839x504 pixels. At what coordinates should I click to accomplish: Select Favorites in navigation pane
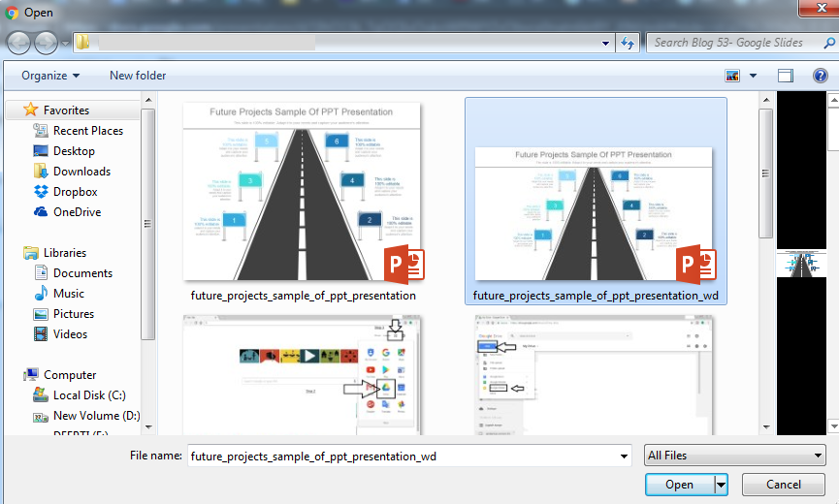[66, 110]
